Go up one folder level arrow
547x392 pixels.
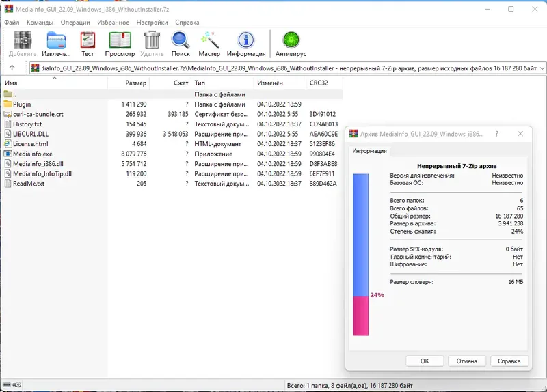point(12,68)
